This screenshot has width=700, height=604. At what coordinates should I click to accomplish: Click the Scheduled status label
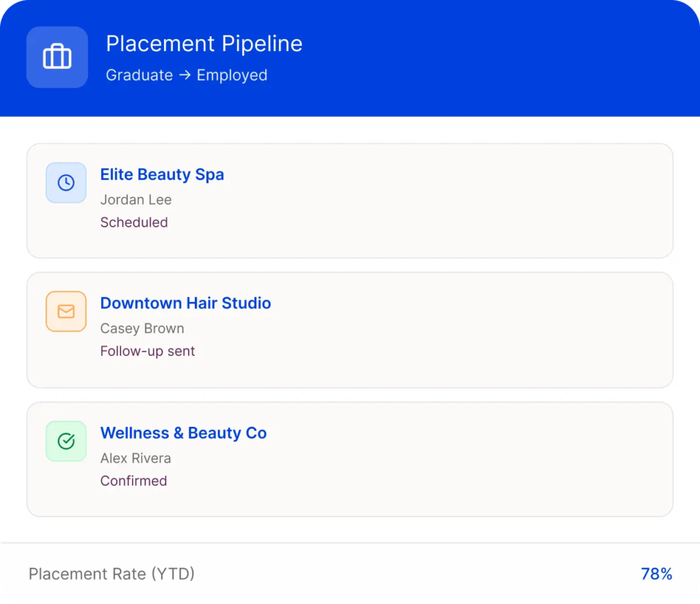pos(133,223)
